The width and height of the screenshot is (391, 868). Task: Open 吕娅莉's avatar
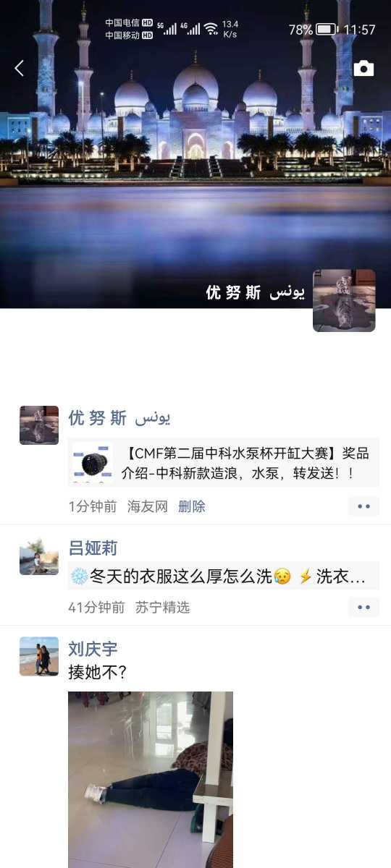[x=39, y=556]
